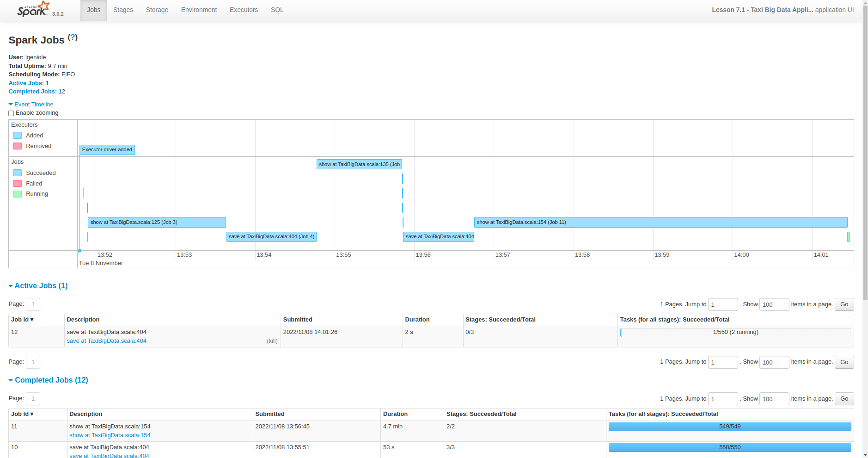Enable zooming checkbox in event timeline

pos(11,113)
